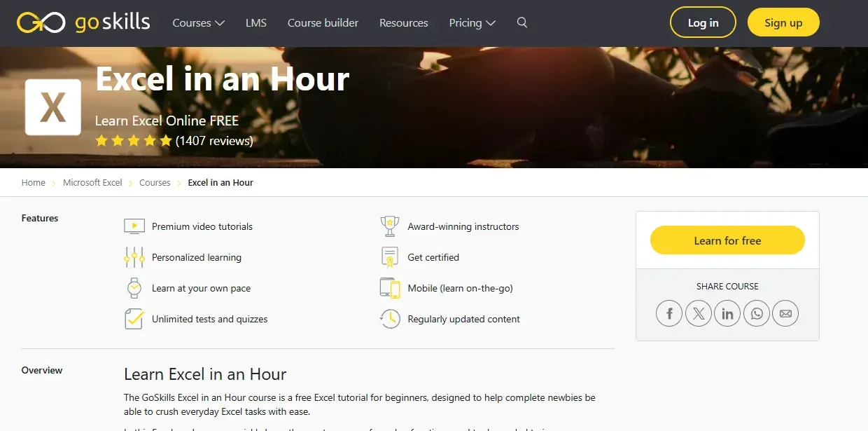Click the Overview section label
The width and height of the screenshot is (868, 431).
42,370
